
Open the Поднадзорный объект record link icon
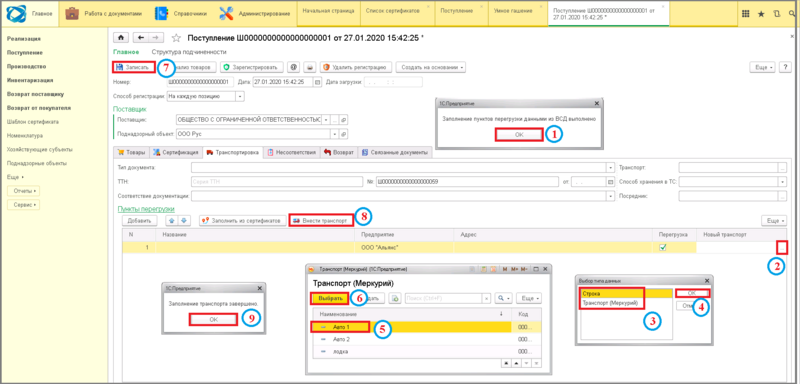coord(344,134)
